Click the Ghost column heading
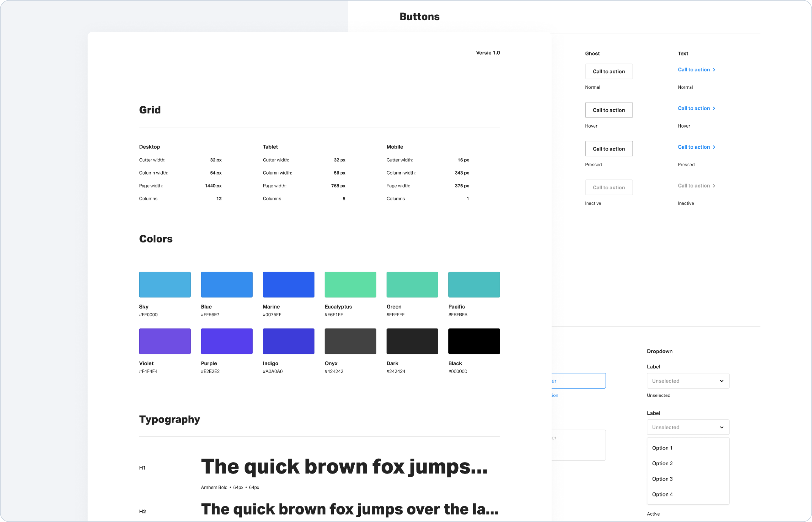The height and width of the screenshot is (522, 812). [x=592, y=54]
